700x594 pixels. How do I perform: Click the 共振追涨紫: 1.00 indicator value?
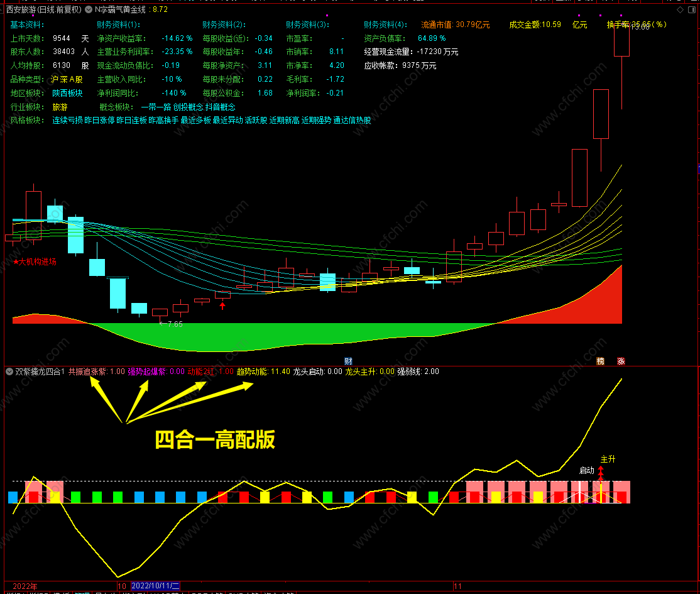(x=96, y=371)
